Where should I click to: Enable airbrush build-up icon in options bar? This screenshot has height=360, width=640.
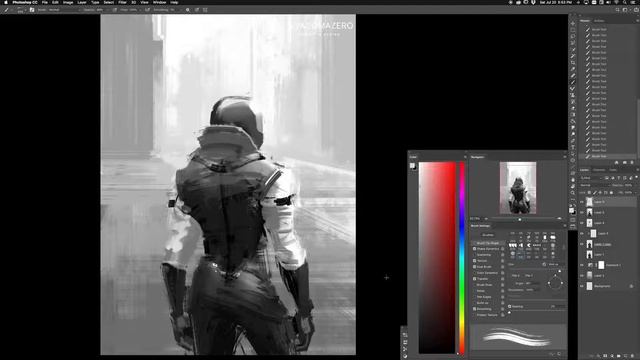[x=148, y=9]
